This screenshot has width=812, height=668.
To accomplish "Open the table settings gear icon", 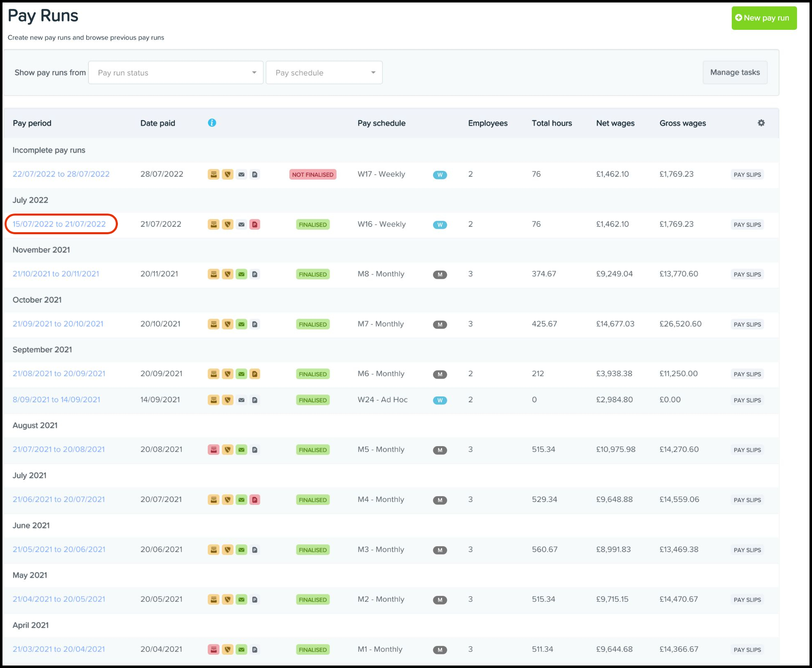I will tap(761, 123).
